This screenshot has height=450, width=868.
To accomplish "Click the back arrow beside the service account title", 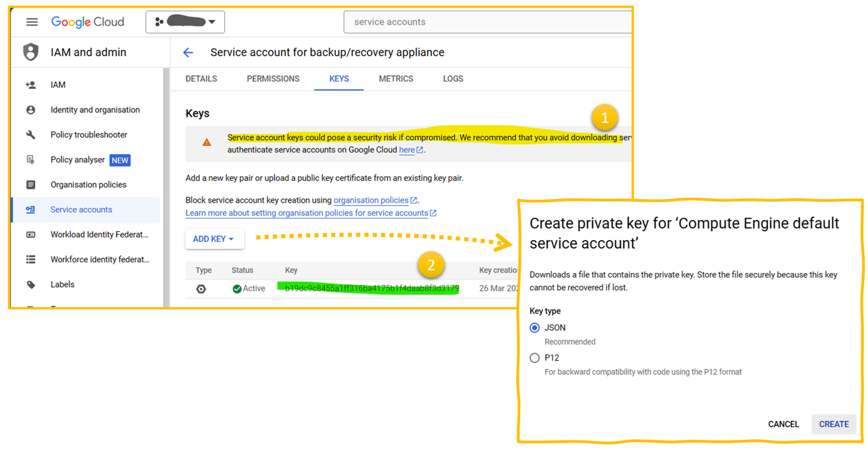I will point(188,52).
